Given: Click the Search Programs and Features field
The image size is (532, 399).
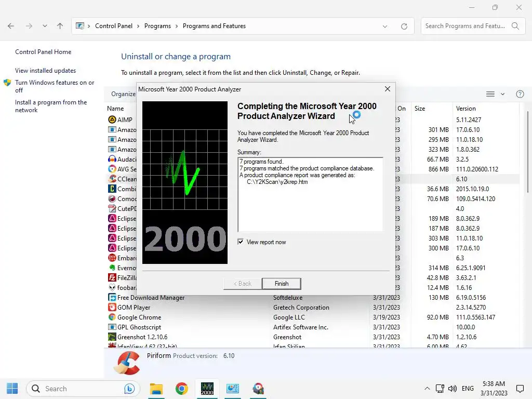Looking at the screenshot, I should [472, 26].
